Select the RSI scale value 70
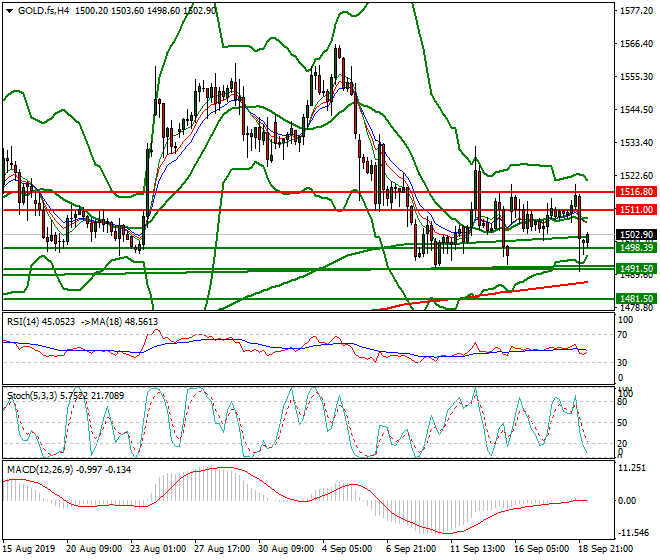Screen dimensions: 660x560 pyautogui.click(x=623, y=335)
